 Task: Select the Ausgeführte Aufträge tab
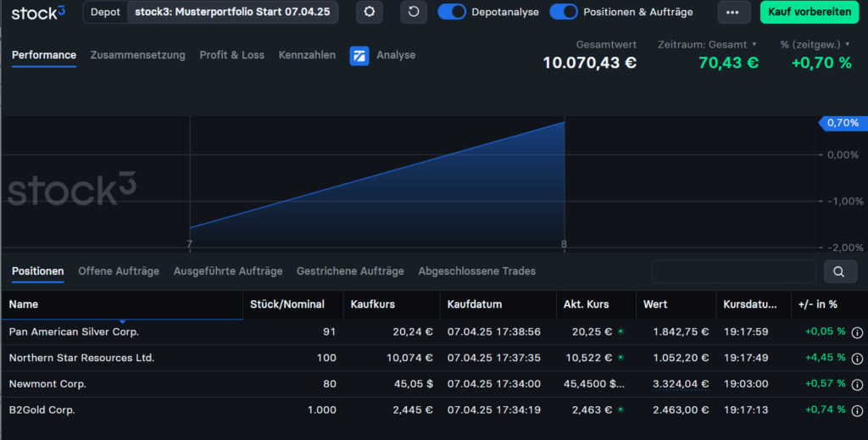(x=228, y=271)
